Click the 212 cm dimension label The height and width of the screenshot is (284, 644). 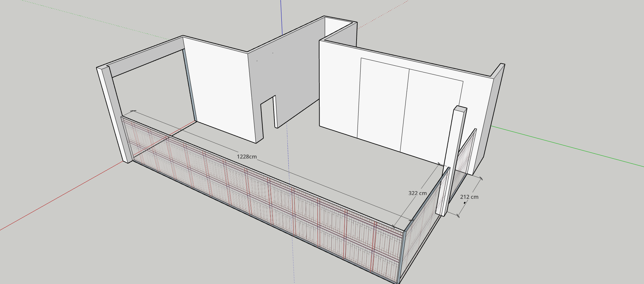[469, 197]
